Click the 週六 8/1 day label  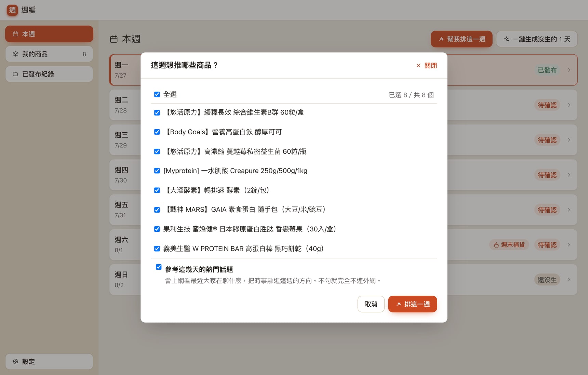[x=121, y=245]
